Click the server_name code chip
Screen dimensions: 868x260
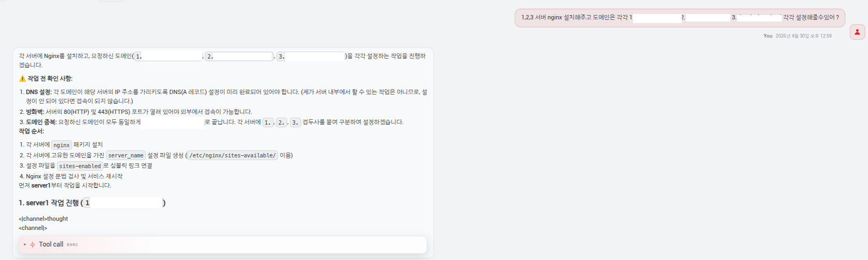(x=126, y=156)
